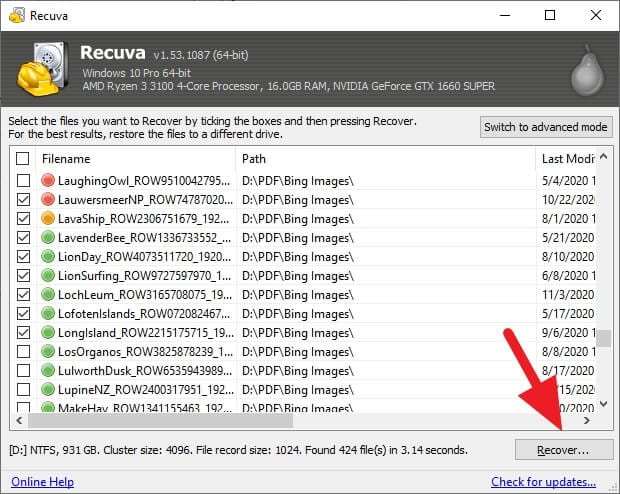Maximize the Recuva window

[550, 15]
